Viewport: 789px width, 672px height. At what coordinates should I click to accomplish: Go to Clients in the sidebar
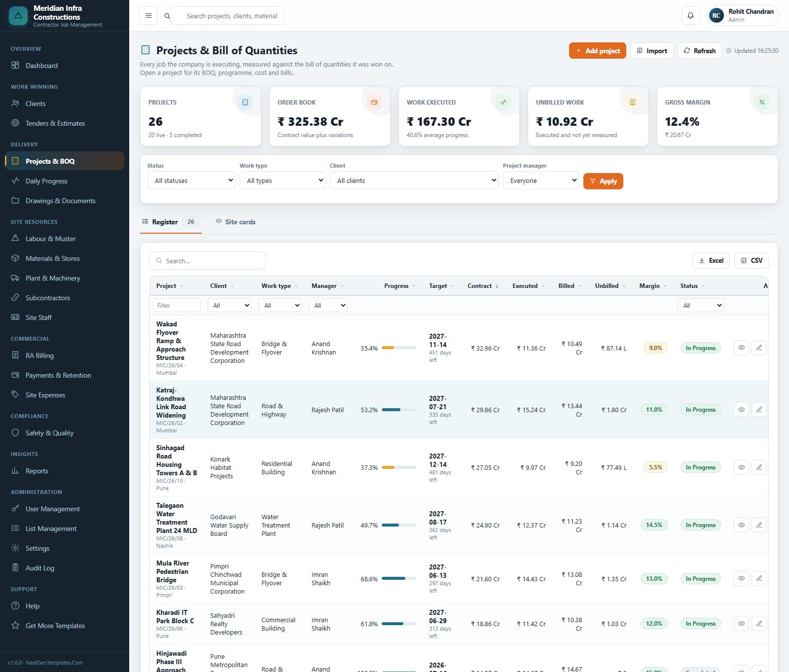(x=65, y=104)
